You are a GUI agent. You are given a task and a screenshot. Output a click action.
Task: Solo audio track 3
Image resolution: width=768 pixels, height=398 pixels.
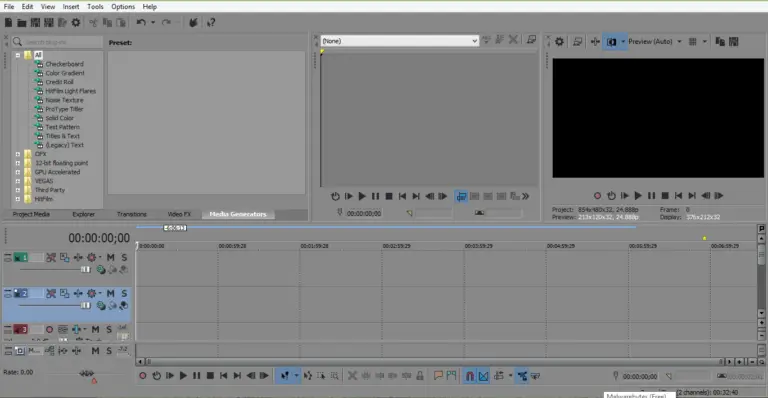click(x=109, y=329)
